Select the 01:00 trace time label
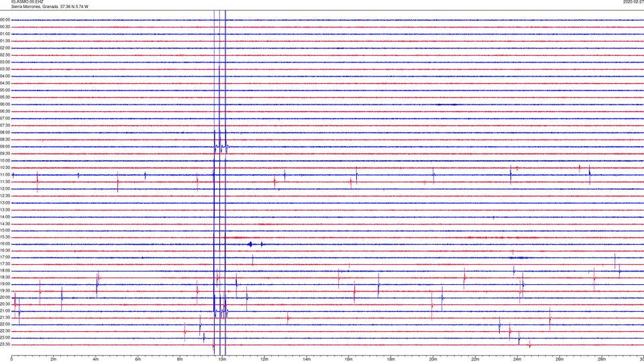Image resolution: width=644 pixels, height=362 pixels. click(5, 34)
